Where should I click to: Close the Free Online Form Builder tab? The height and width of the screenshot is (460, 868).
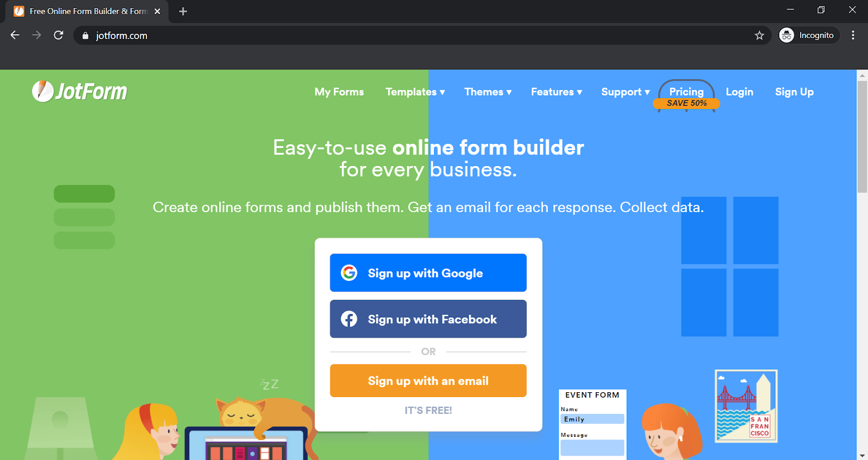(157, 11)
